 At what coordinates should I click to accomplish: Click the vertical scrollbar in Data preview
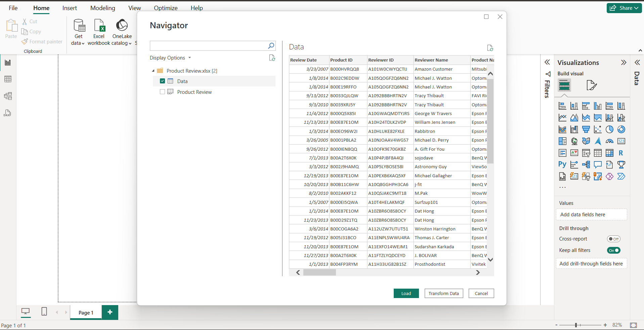tap(490, 121)
